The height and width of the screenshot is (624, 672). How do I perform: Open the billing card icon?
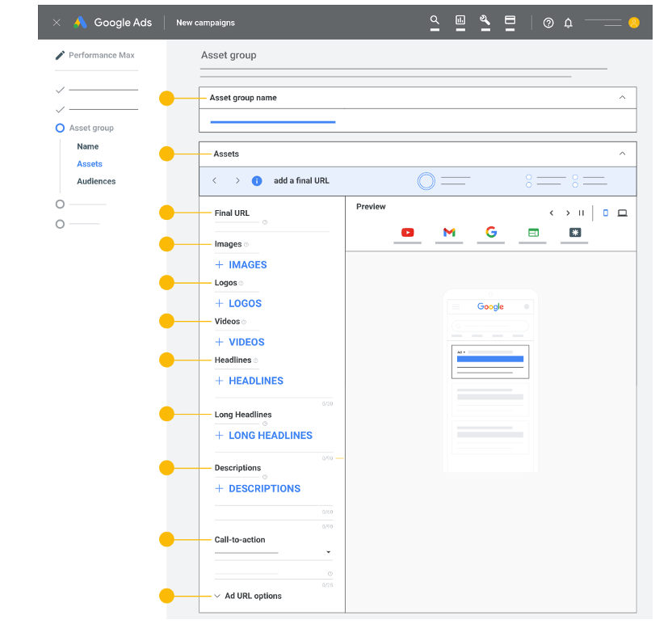click(510, 21)
